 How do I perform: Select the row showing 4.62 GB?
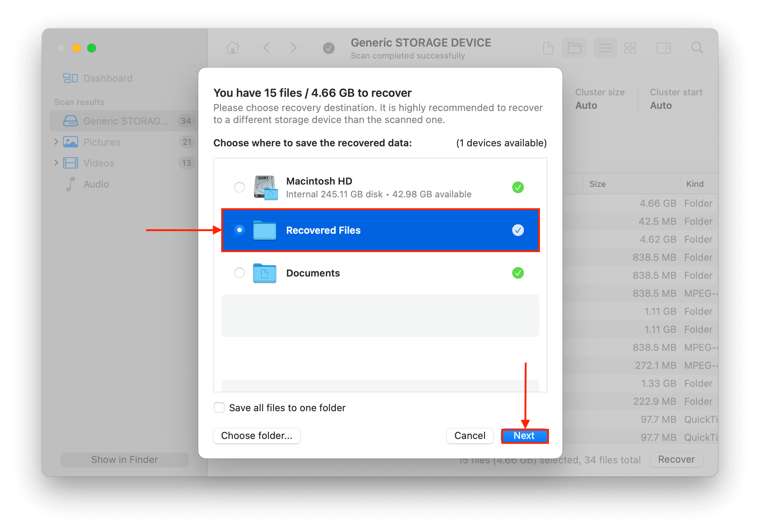pos(641,239)
